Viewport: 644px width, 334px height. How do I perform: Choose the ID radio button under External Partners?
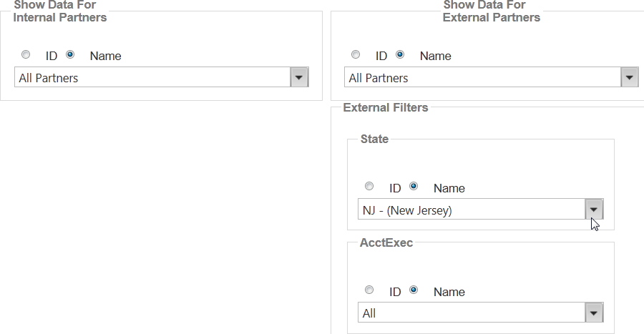pyautogui.click(x=356, y=54)
